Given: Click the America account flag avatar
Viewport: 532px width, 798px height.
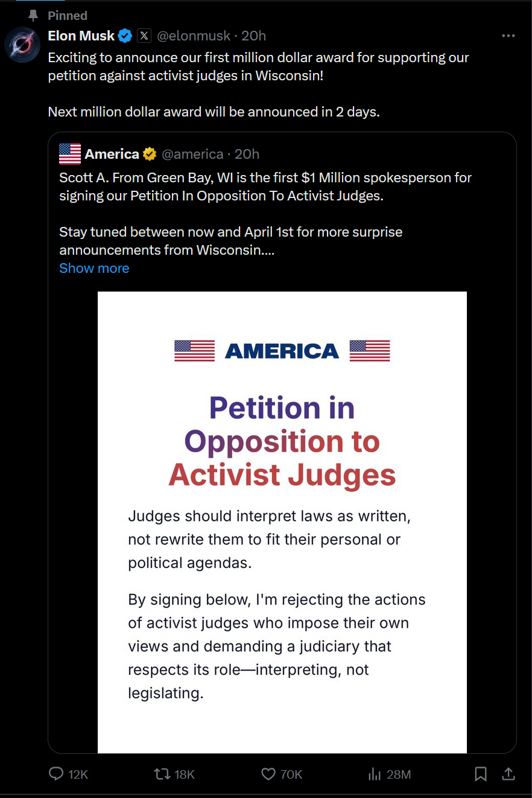Looking at the screenshot, I should [70, 154].
